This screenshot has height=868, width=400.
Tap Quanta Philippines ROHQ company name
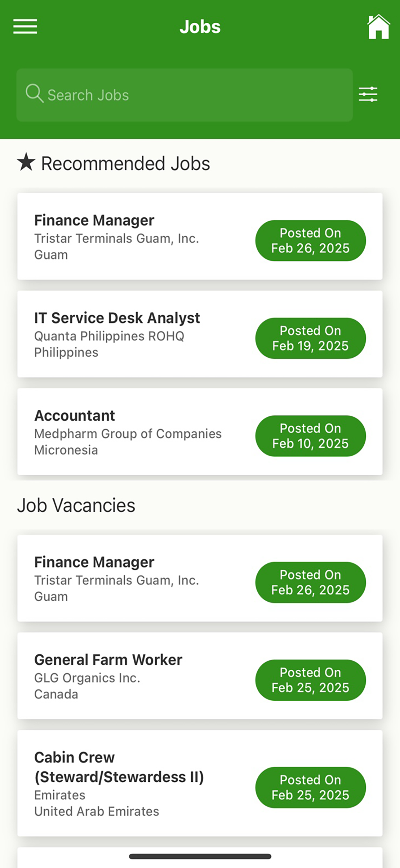click(109, 336)
